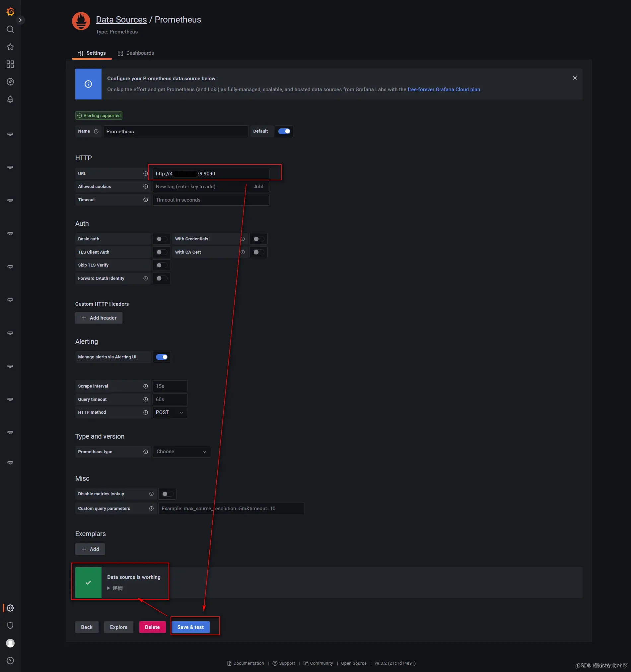Enable Skip TLS Verify switch
631x672 pixels.
[162, 265]
